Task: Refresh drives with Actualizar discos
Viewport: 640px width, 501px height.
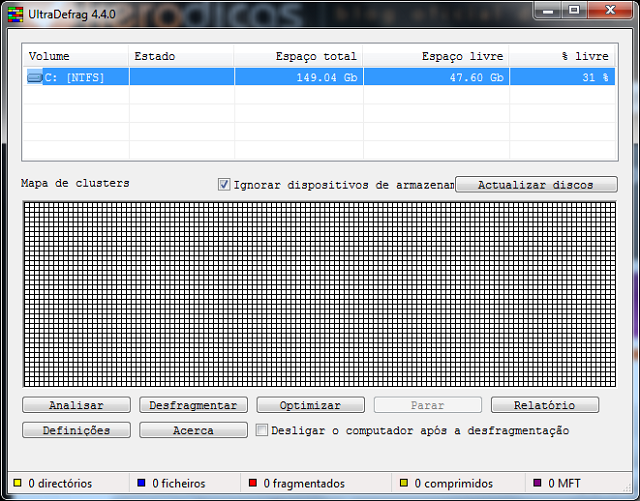Action: pyautogui.click(x=536, y=185)
